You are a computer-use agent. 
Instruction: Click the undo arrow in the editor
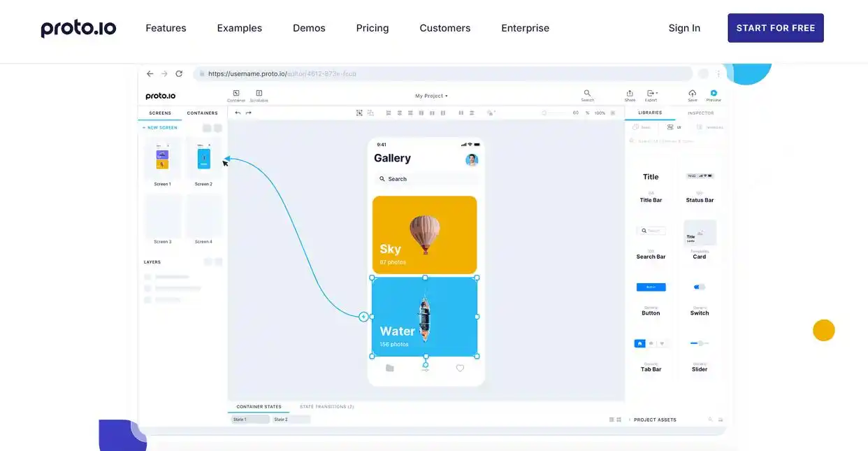[x=238, y=113]
